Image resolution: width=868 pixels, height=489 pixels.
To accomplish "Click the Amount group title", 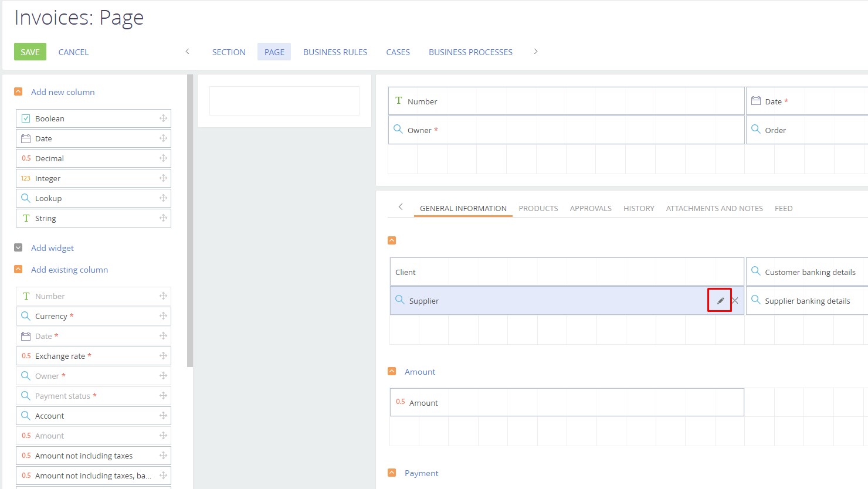I will coord(420,372).
